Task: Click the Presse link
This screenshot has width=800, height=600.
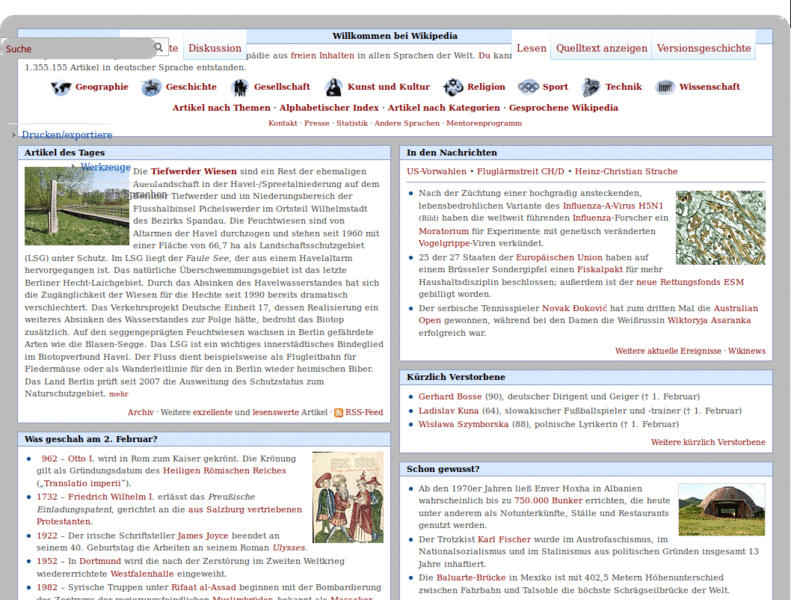Action: 317,123
